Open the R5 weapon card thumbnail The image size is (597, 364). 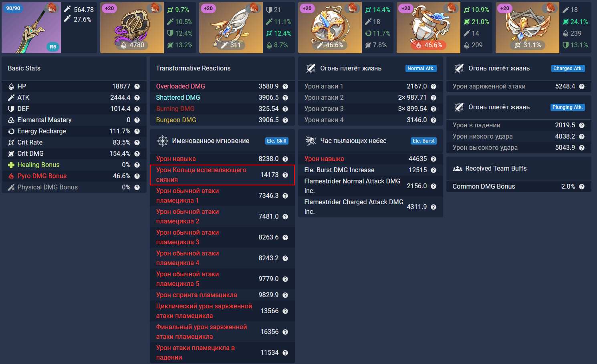point(31,28)
